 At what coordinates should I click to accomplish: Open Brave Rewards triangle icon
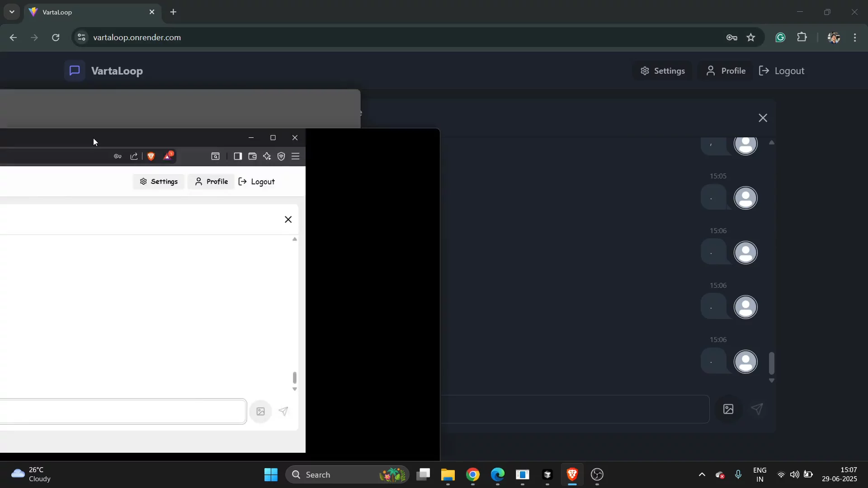pos(168,156)
